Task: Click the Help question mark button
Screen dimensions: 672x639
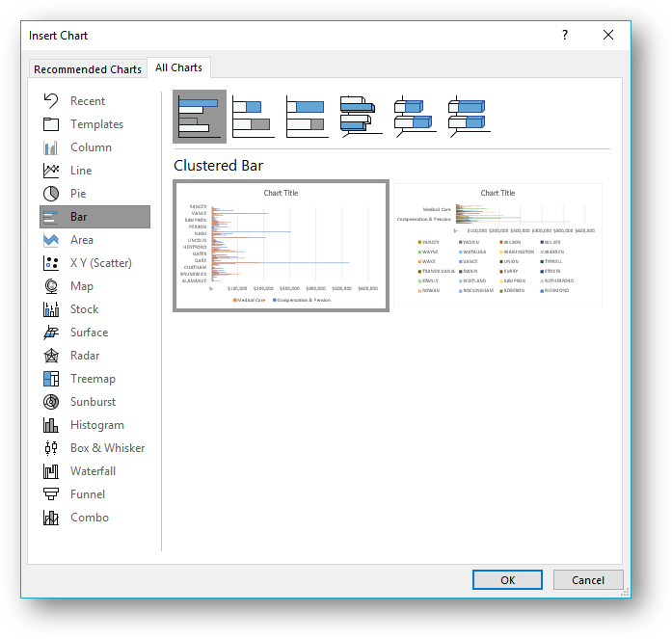Action: (565, 35)
